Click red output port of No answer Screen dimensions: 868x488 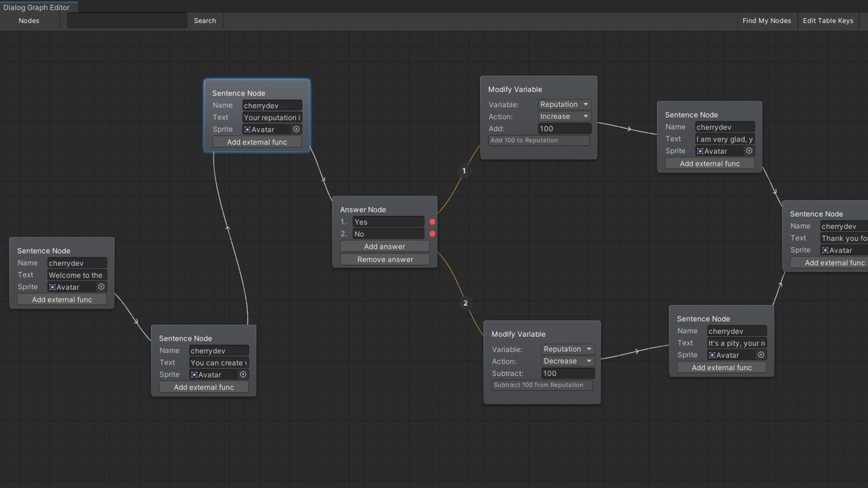(x=433, y=234)
